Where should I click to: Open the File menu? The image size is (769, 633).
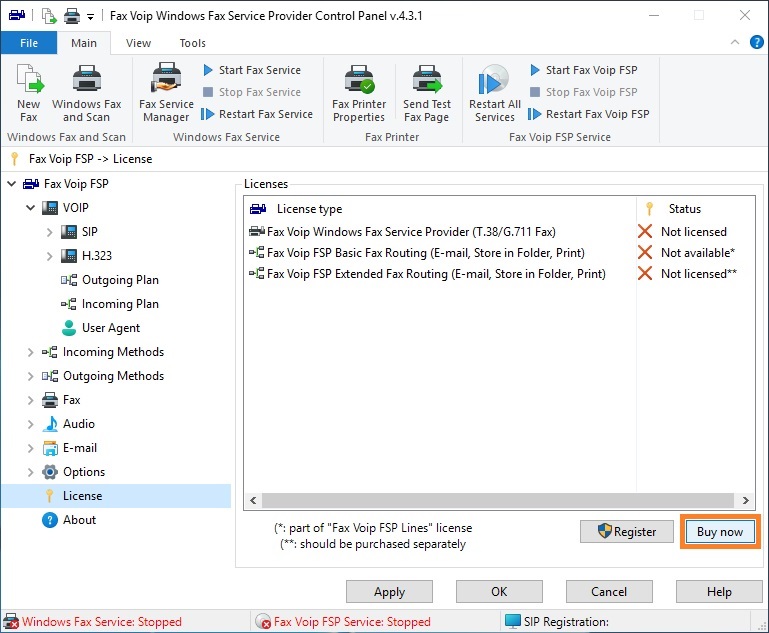point(29,43)
